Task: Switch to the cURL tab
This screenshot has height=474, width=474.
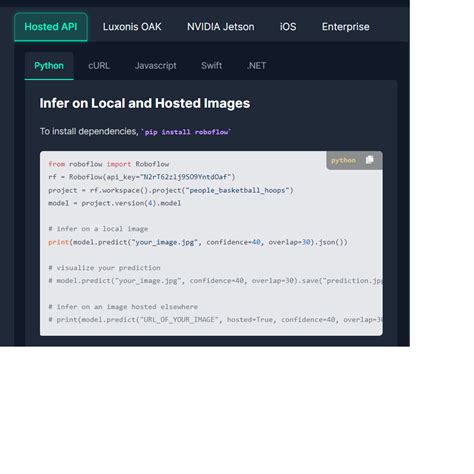Action: pos(99,66)
